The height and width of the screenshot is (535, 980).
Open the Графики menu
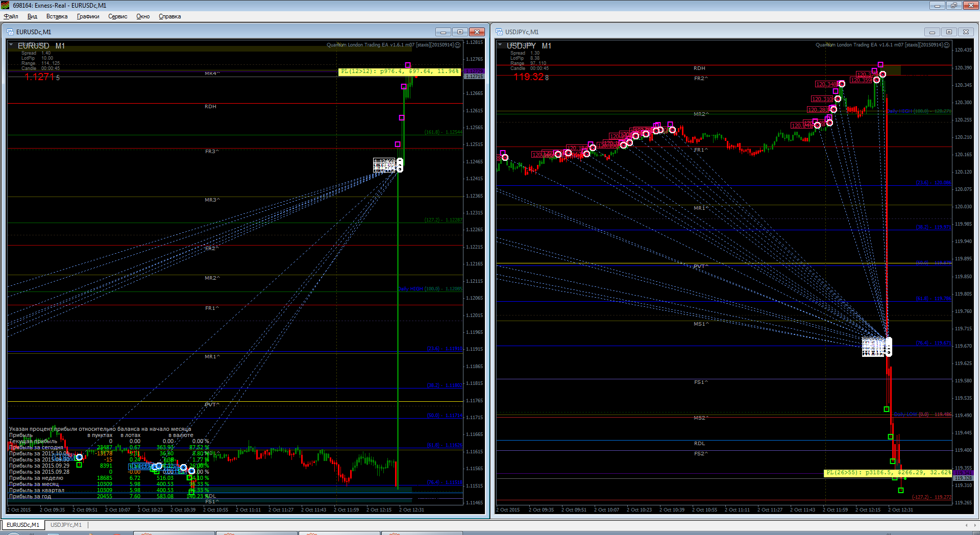(x=88, y=16)
